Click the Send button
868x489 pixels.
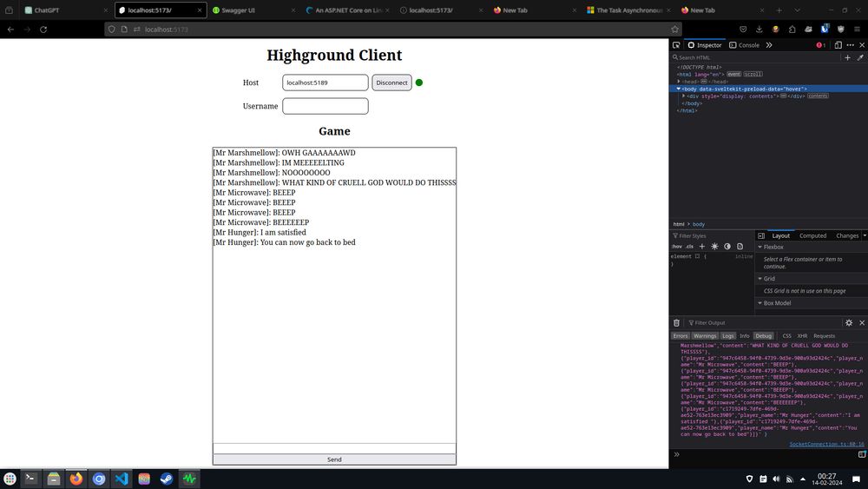pos(334,459)
